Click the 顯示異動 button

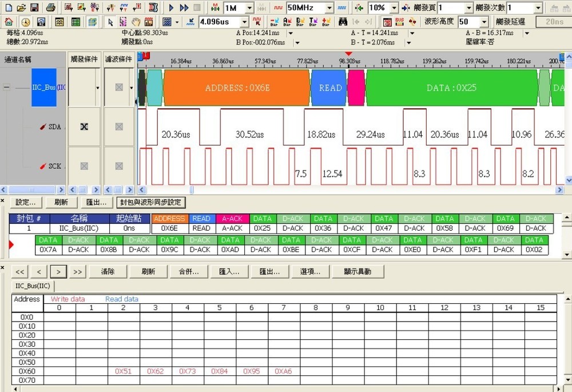pyautogui.click(x=357, y=272)
